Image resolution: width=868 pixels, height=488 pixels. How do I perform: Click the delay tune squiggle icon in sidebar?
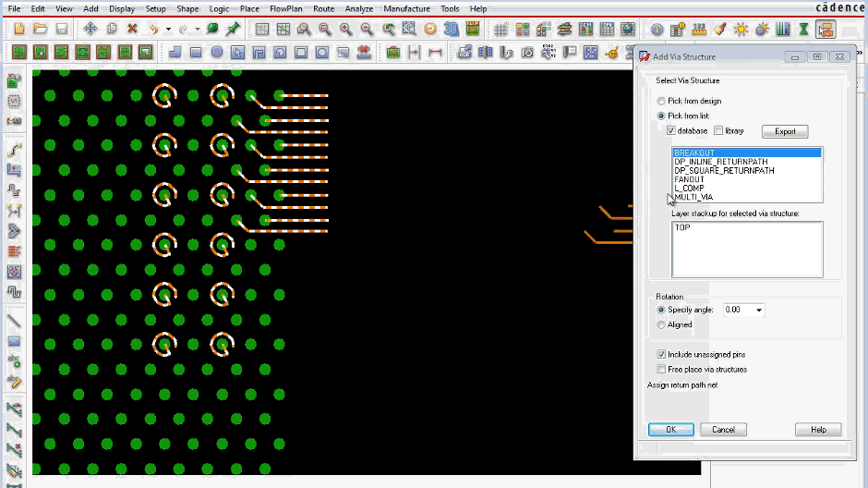[15, 190]
